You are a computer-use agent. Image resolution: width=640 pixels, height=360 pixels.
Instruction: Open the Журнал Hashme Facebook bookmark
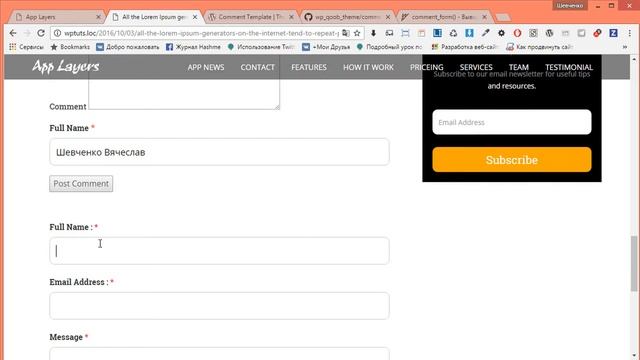click(193, 47)
